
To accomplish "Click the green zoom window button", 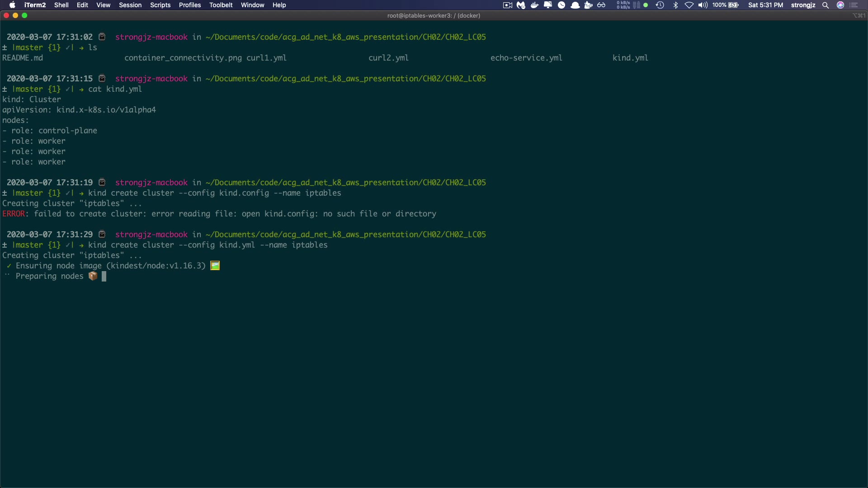I will (x=24, y=15).
